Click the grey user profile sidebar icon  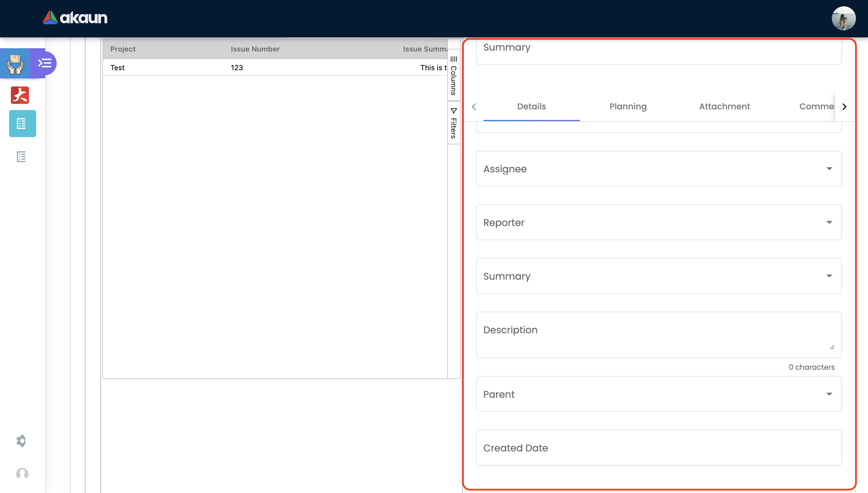pyautogui.click(x=22, y=473)
